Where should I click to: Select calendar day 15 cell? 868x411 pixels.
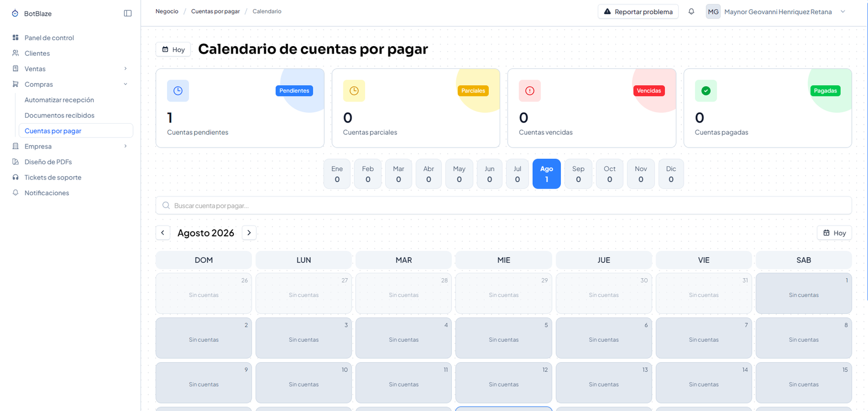pos(803,382)
